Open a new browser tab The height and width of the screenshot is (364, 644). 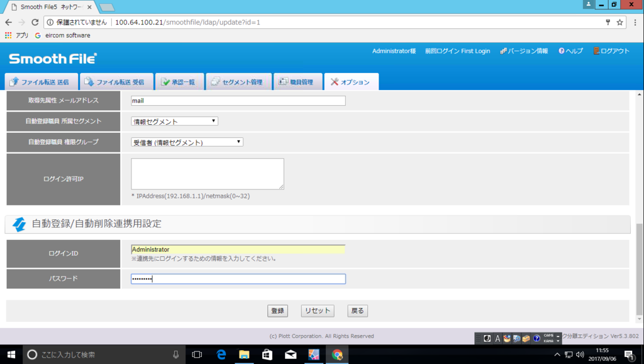[x=107, y=7]
